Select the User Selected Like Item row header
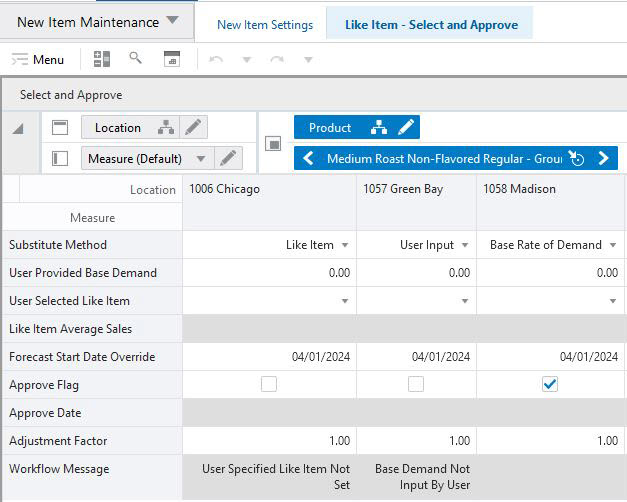Viewport: 627px width, 502px height. pos(92,301)
